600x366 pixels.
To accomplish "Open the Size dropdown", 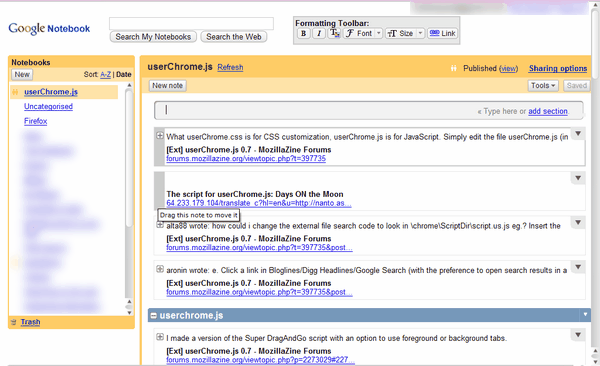I will 404,34.
